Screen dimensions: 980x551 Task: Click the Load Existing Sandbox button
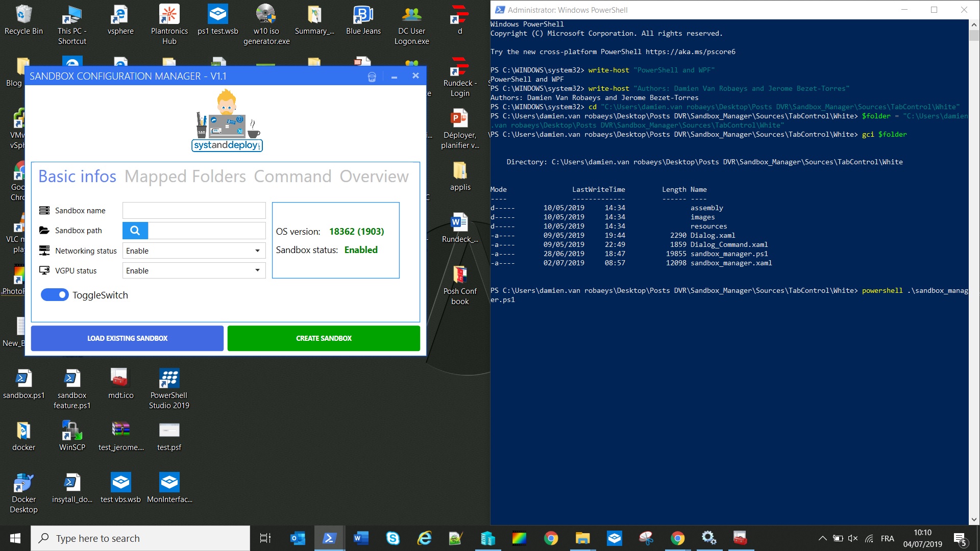click(127, 338)
